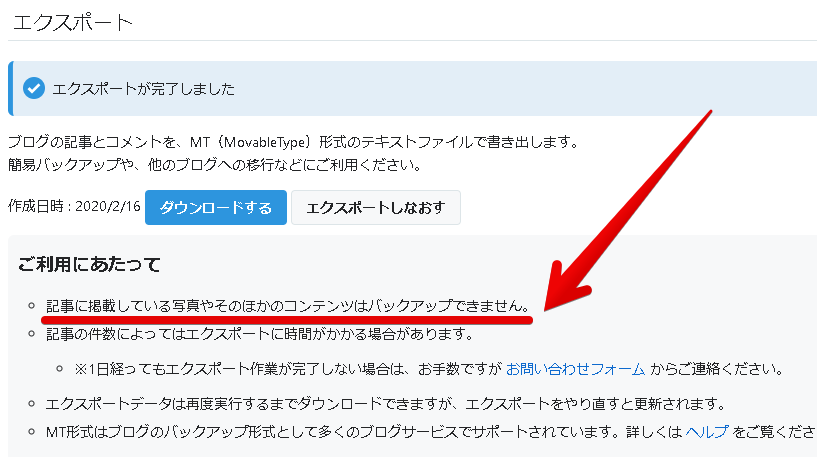
Task: Click the note about export taking time
Action: coord(259,333)
